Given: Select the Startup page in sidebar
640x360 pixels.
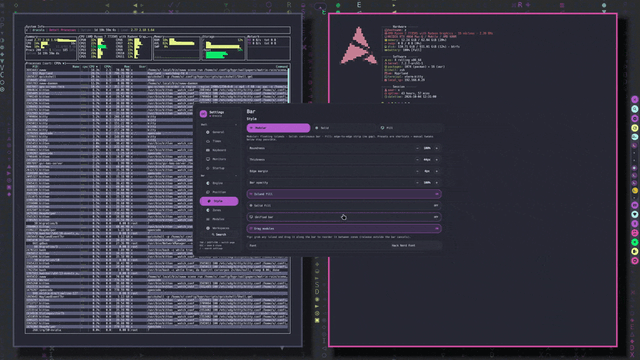Looking at the screenshot, I should pos(219,168).
